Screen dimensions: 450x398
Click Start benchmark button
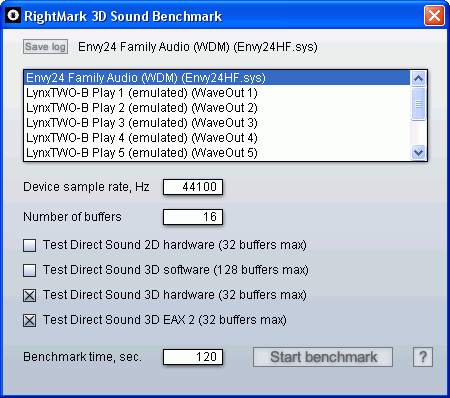[x=323, y=357]
